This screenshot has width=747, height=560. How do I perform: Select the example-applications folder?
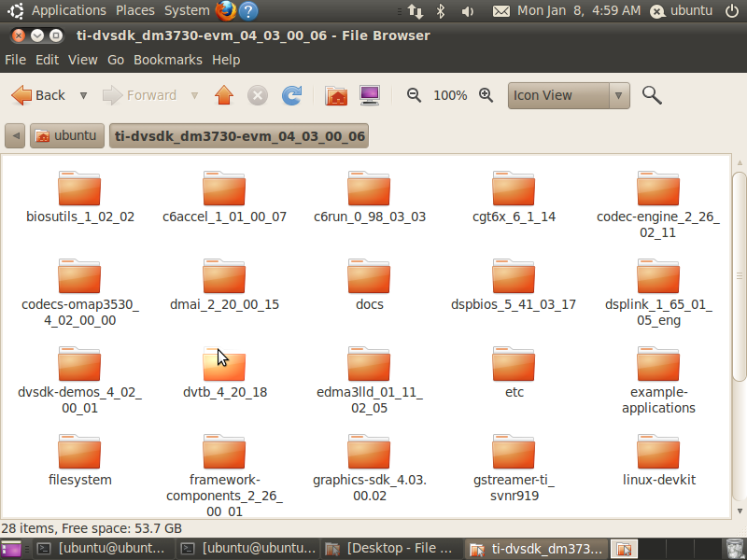[x=658, y=380]
